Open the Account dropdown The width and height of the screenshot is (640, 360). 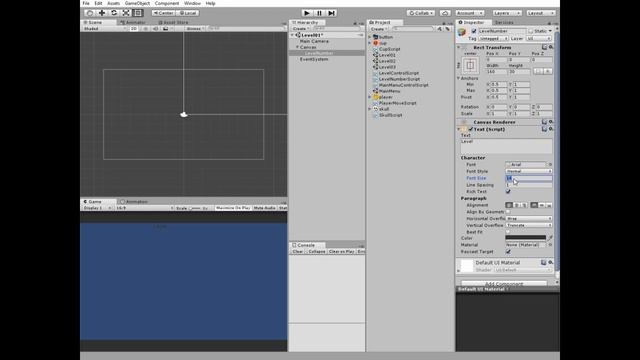(470, 13)
